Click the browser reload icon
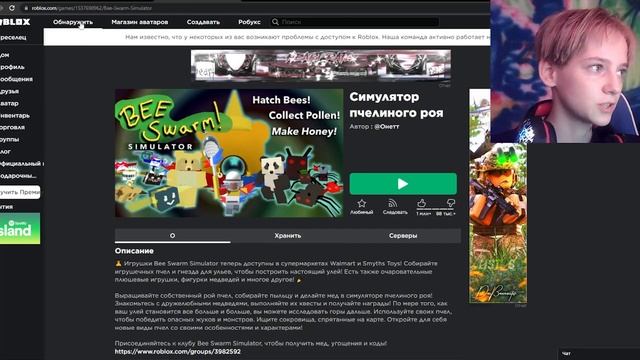The image size is (640, 360). (12, 8)
